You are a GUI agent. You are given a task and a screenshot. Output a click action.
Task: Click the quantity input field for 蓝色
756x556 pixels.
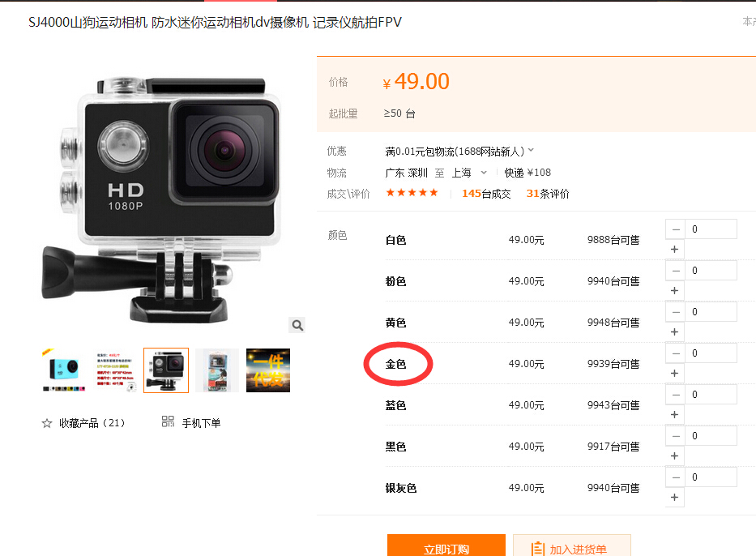711,395
